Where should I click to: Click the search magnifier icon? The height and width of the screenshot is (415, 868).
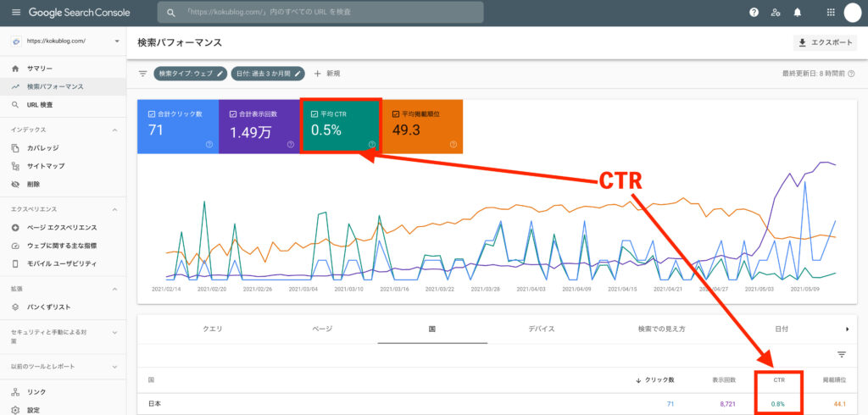click(171, 12)
